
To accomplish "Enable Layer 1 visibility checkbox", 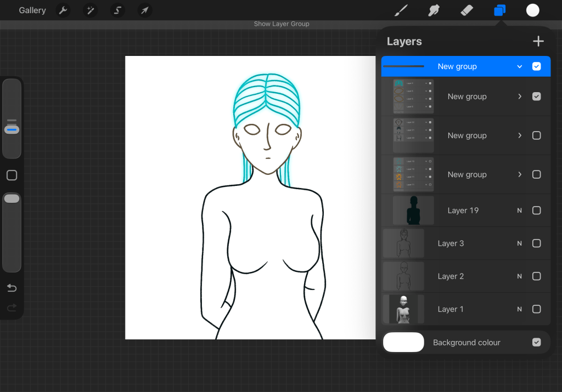I will [x=537, y=309].
